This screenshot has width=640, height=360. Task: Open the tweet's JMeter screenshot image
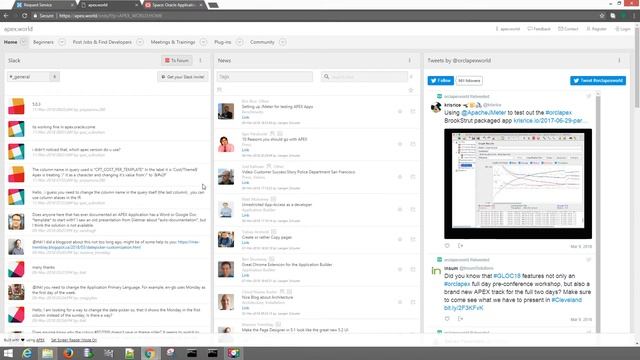pyautogui.click(x=518, y=184)
